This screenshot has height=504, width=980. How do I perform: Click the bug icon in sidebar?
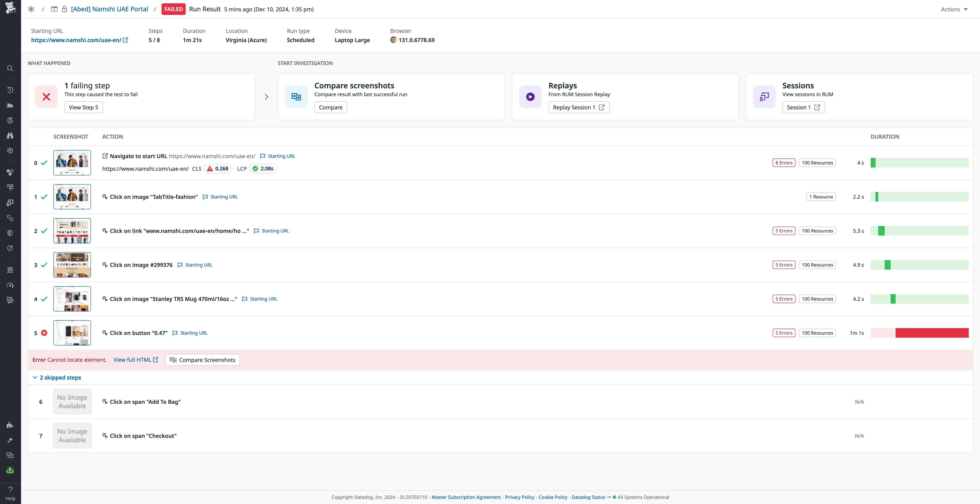[10, 270]
